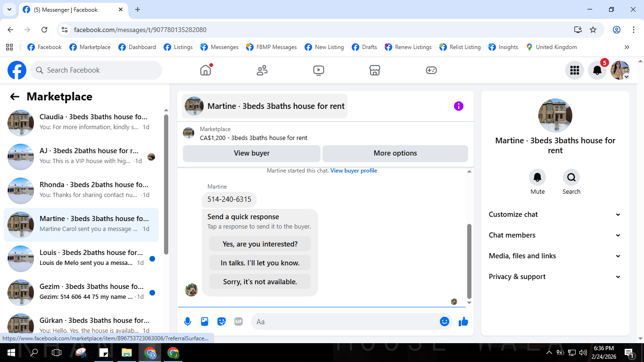Open the Apps grid in bookmarks bar
644x362 pixels.
[x=9, y=47]
